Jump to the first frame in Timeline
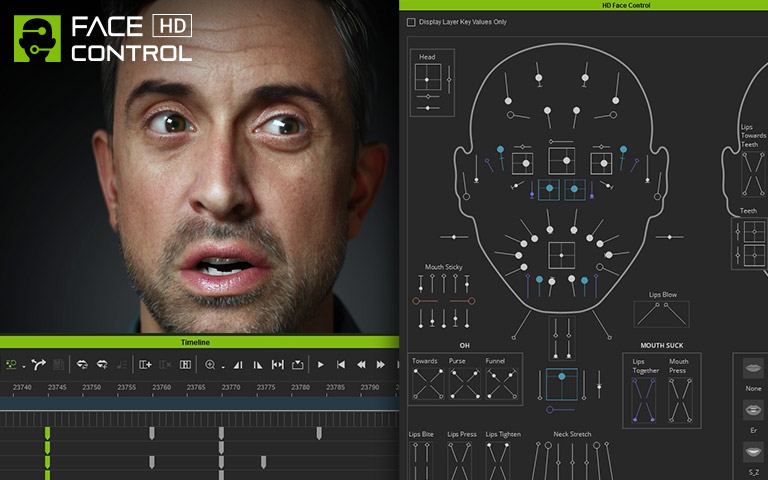The height and width of the screenshot is (480, 768). click(x=341, y=365)
